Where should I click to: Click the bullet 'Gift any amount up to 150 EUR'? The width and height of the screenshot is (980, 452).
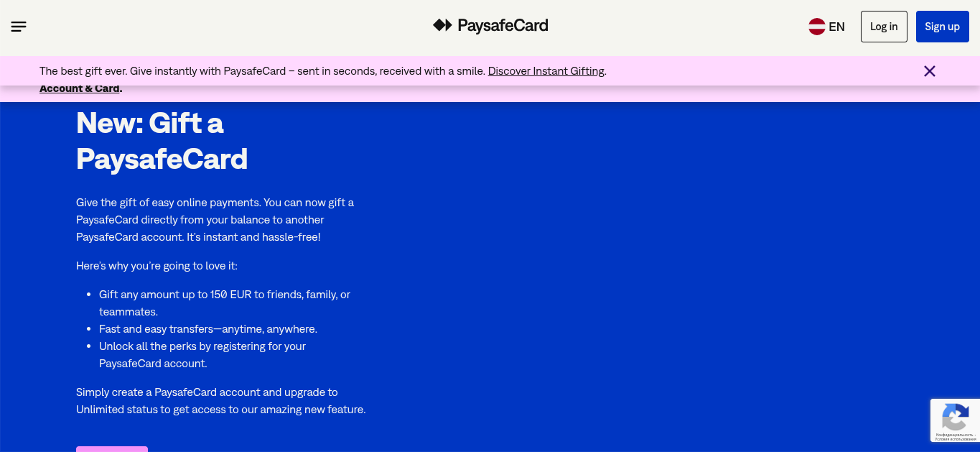pyautogui.click(x=225, y=303)
